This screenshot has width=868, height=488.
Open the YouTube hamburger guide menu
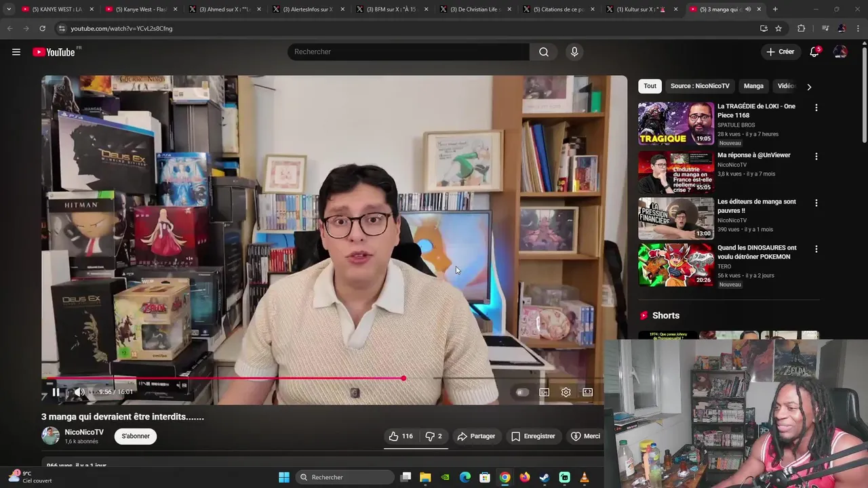coord(16,52)
